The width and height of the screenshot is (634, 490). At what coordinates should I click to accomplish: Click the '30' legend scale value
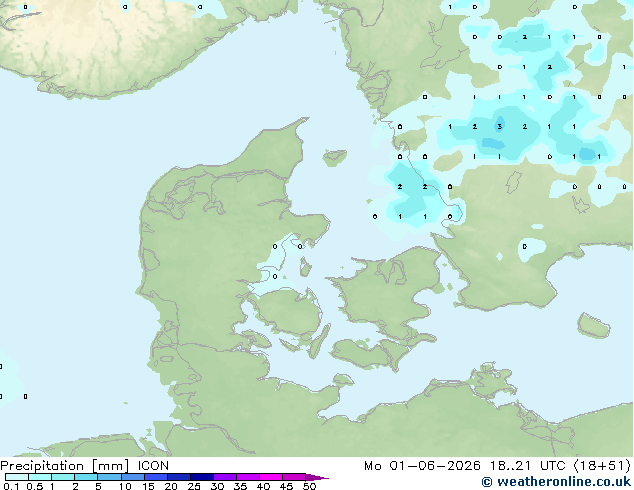click(217, 486)
